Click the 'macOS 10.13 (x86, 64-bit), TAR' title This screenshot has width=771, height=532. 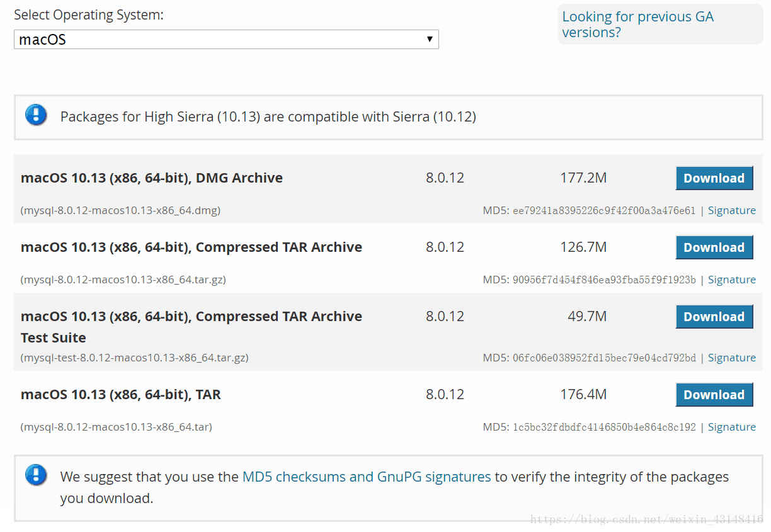120,395
